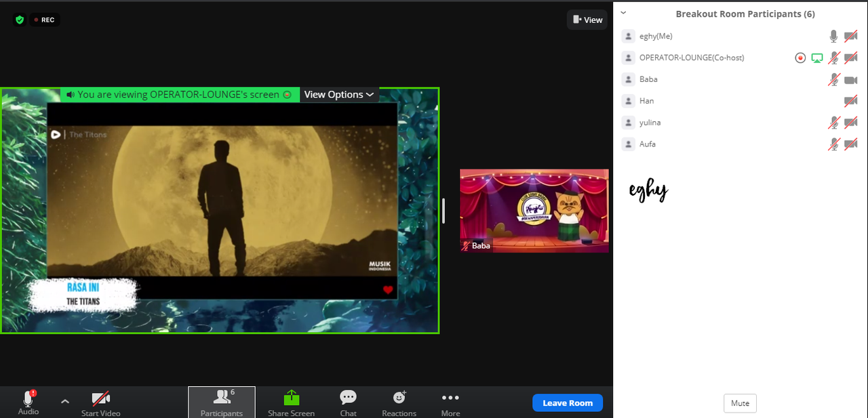The height and width of the screenshot is (418, 868).
Task: Click eghy(Me) microphone icon
Action: [x=833, y=37]
